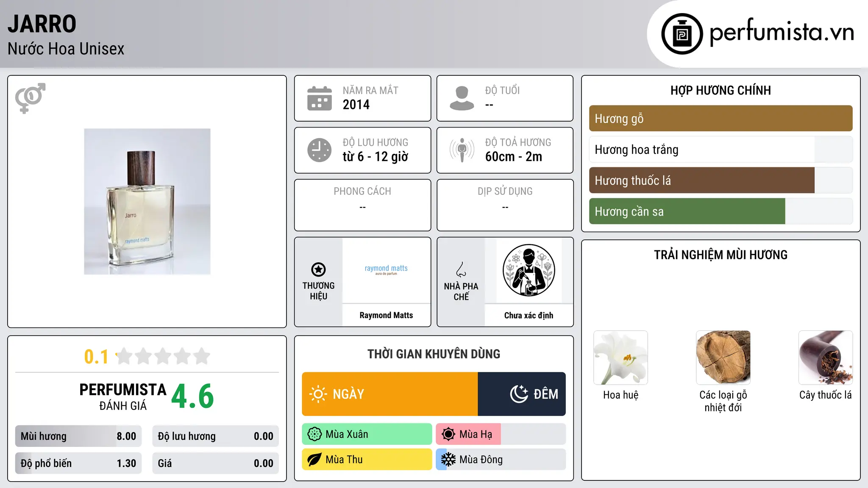Click the flower icon for Mùa Xuân
The image size is (868, 488).
(x=314, y=434)
